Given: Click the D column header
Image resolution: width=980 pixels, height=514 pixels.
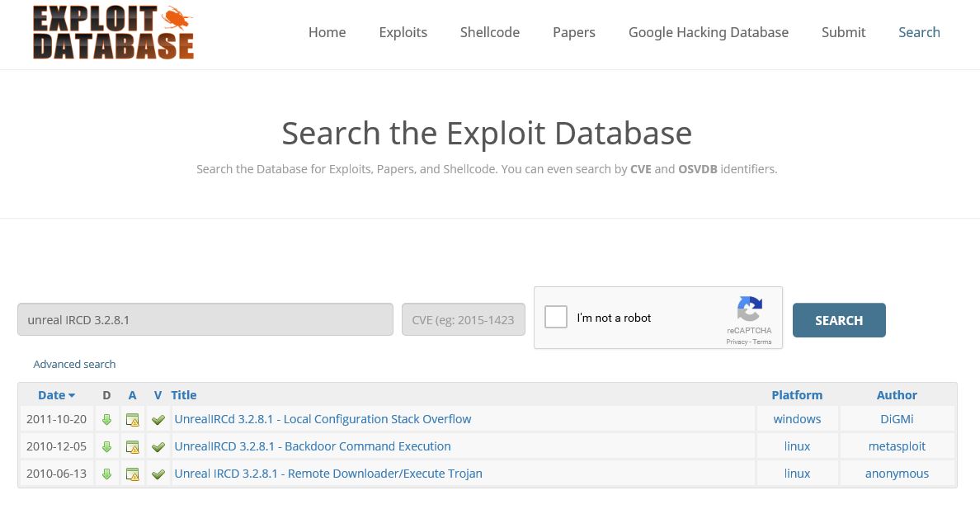Looking at the screenshot, I should 106,395.
